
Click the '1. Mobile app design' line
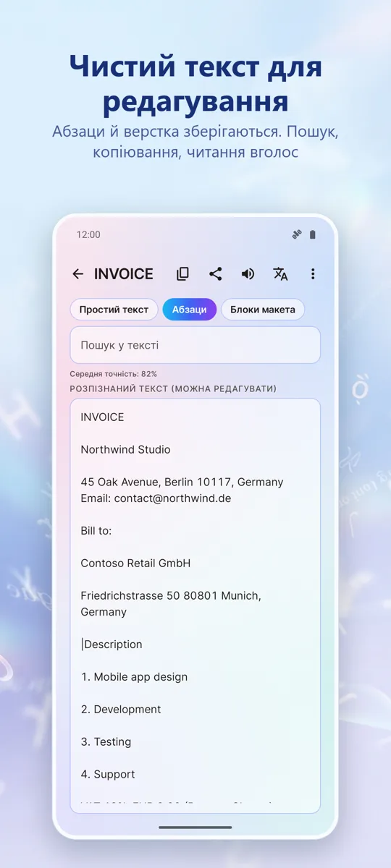pos(134,677)
